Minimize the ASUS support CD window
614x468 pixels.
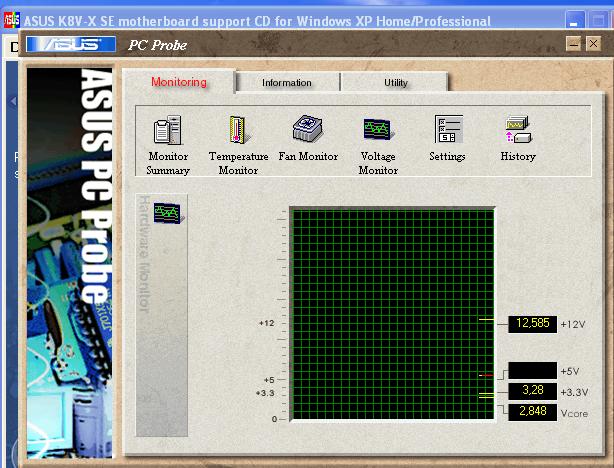[574, 20]
